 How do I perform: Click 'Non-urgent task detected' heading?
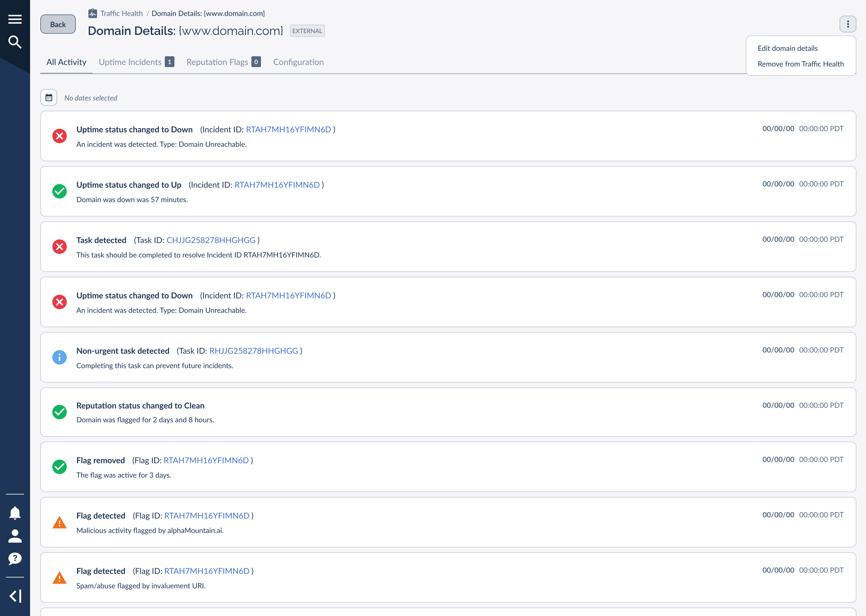[x=123, y=351]
